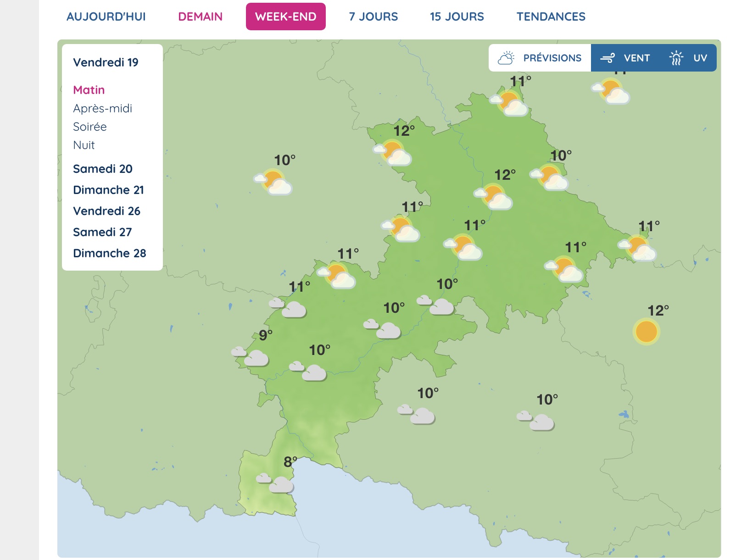Click the 8° temperature label
The image size is (747, 560).
pos(290,461)
